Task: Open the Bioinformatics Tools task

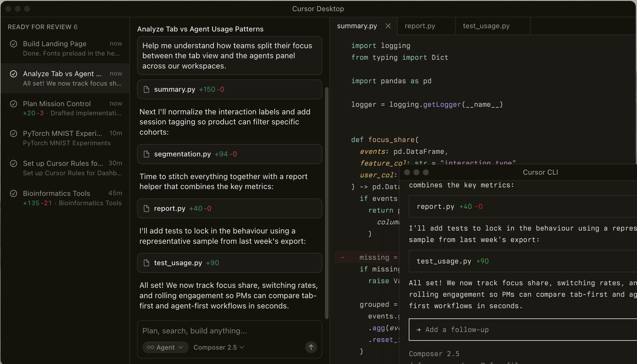Action: [x=65, y=198]
